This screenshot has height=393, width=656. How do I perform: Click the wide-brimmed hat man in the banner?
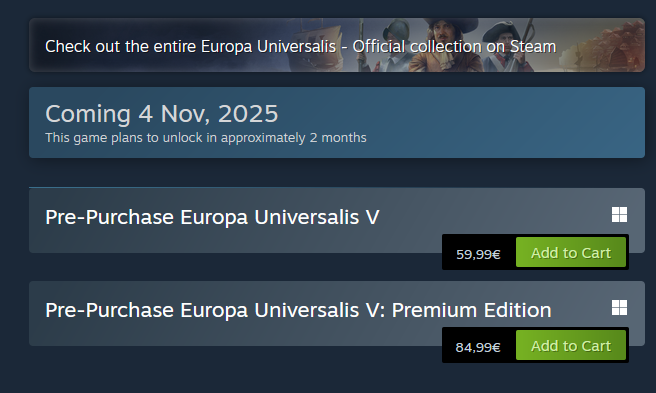pos(448,44)
